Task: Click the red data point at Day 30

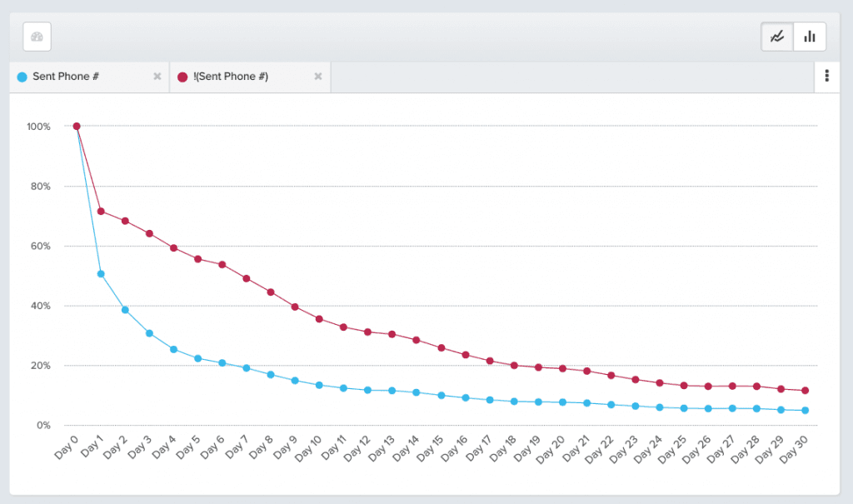Action: coord(805,391)
